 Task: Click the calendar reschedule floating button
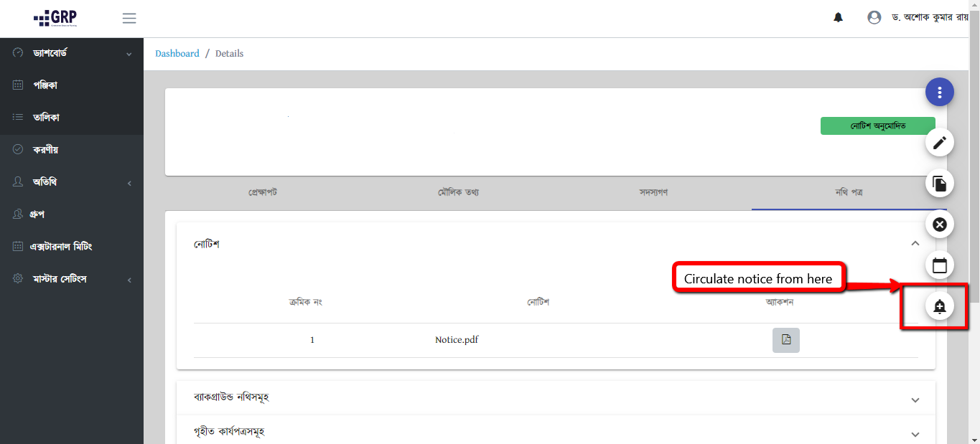(x=939, y=265)
